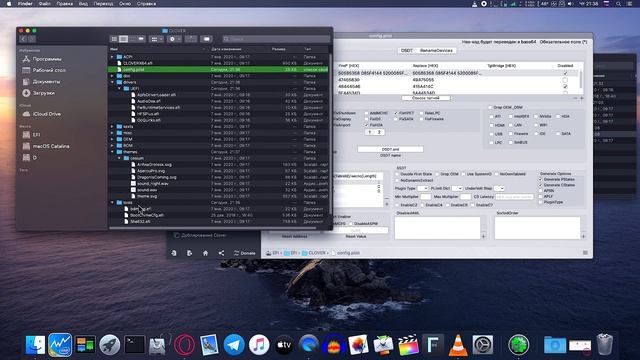Screen dimensions: 640x360
Task: Expand ACPI folder in Finder list
Action: coord(112,57)
